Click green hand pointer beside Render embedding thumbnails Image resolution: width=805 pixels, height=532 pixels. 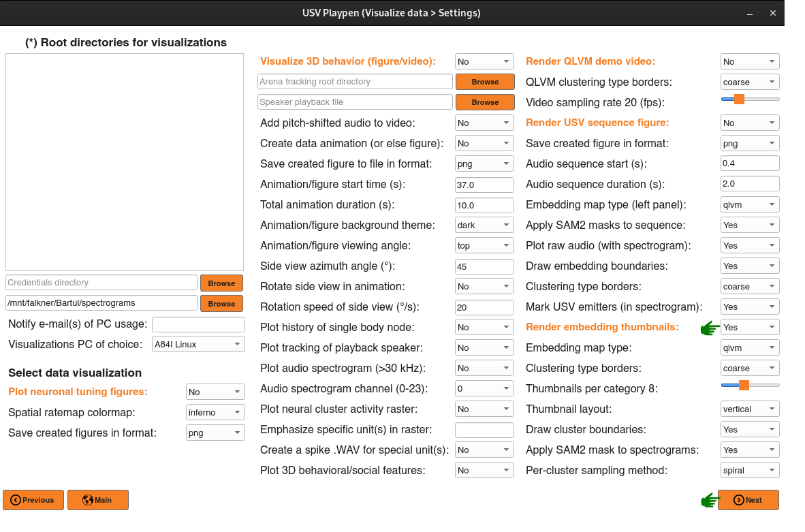pos(710,328)
